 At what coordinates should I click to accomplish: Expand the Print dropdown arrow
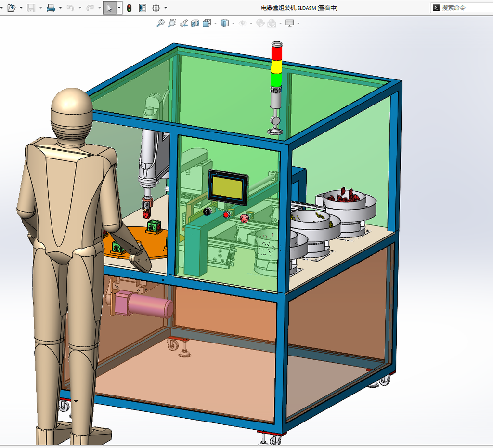tap(60, 8)
